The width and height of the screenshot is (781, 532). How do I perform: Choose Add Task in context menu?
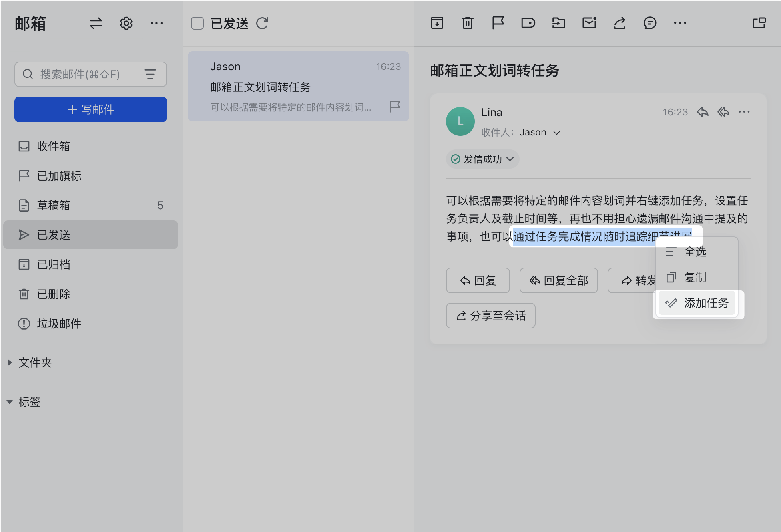click(x=697, y=303)
